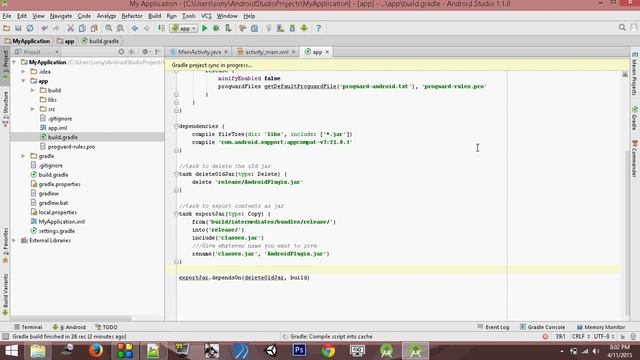Click the Help question mark icon
This screenshot has width=640, height=360.
coord(318,28)
